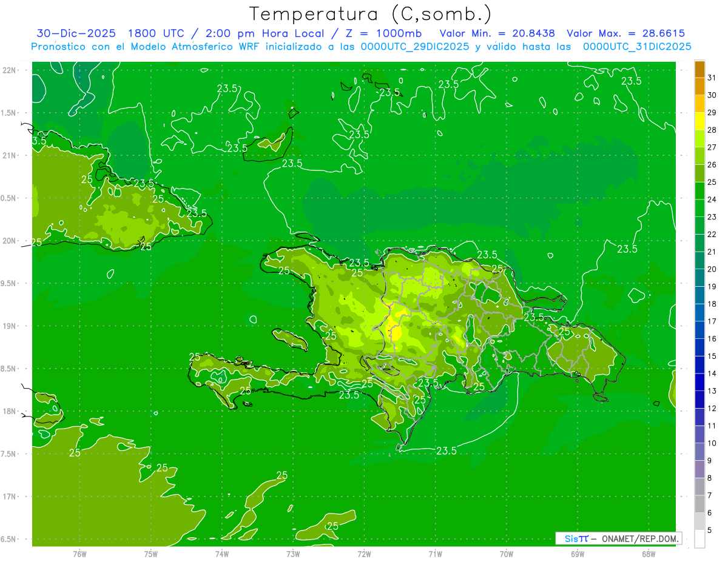Click the "70W" longitude axis label

pos(507,554)
